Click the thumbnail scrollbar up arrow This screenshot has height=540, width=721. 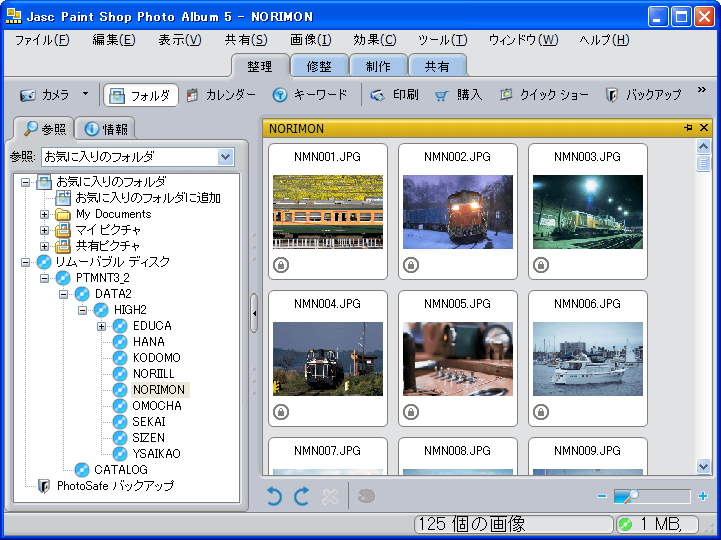(703, 146)
